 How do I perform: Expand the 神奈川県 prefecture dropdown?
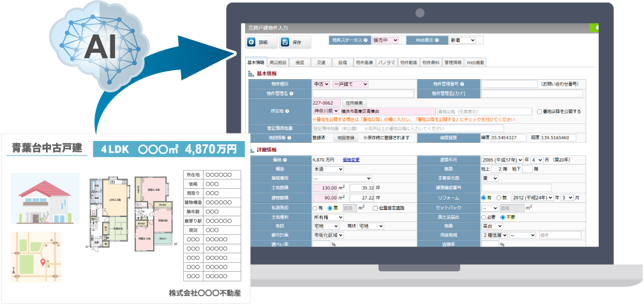[x=326, y=111]
